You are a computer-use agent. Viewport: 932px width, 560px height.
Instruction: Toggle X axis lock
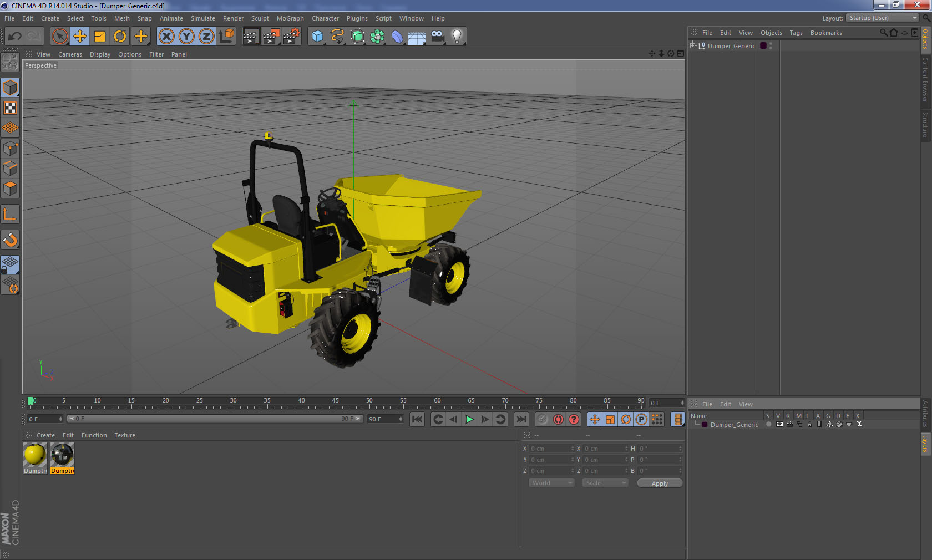tap(166, 37)
